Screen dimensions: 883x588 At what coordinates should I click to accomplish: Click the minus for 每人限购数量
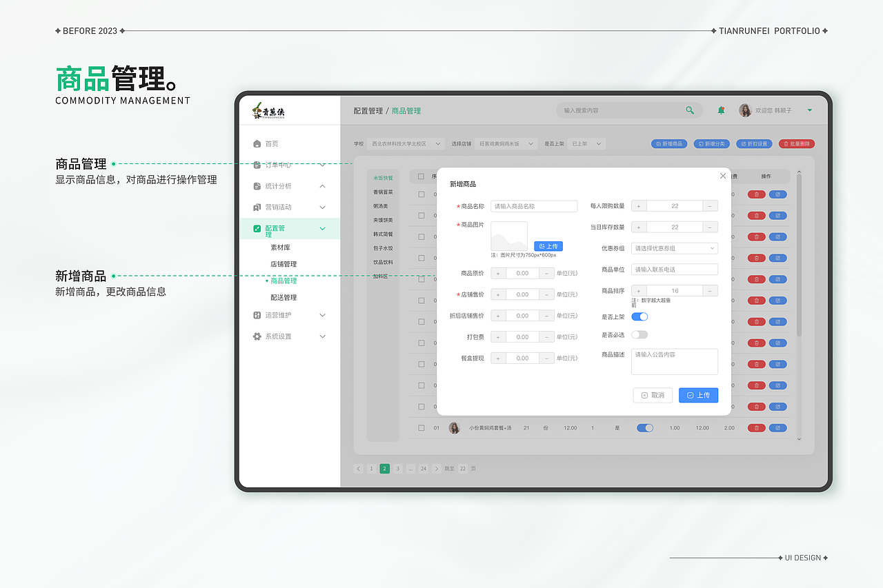[x=711, y=206]
